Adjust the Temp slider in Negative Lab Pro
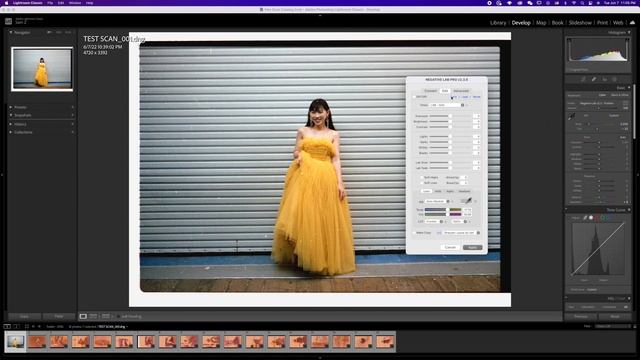Viewport: 640px width, 360px height. [x=443, y=209]
